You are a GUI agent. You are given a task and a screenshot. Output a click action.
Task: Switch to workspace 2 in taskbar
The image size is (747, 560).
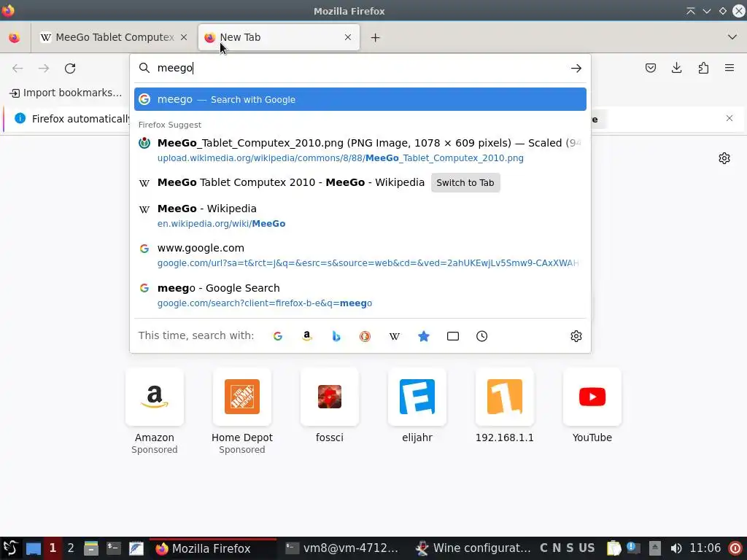[71, 548]
